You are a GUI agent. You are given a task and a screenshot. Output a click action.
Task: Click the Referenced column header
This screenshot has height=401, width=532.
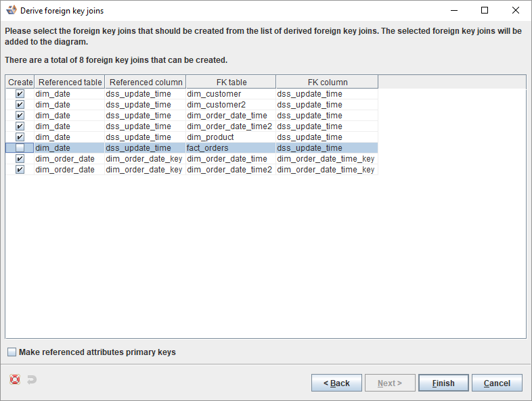pos(146,82)
